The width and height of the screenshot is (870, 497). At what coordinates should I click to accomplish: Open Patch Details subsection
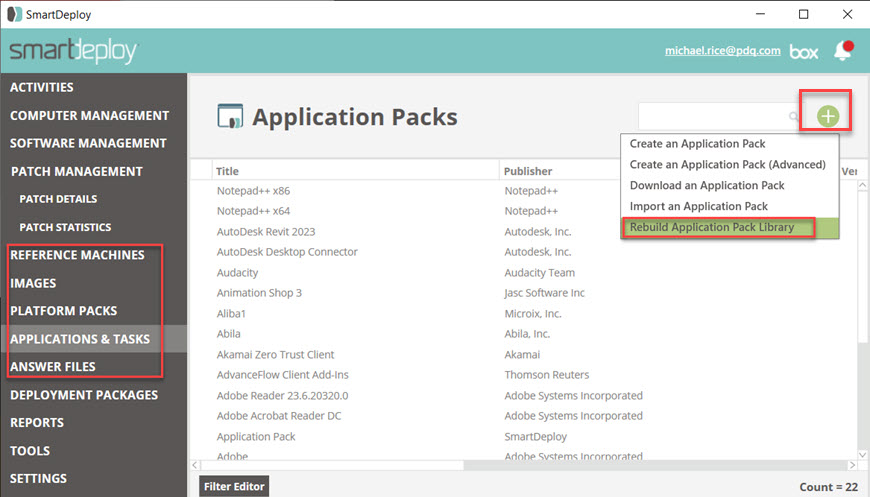(x=58, y=199)
